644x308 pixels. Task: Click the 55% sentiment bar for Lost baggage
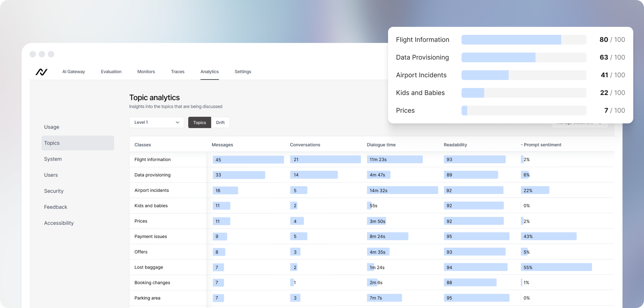pyautogui.click(x=556, y=267)
